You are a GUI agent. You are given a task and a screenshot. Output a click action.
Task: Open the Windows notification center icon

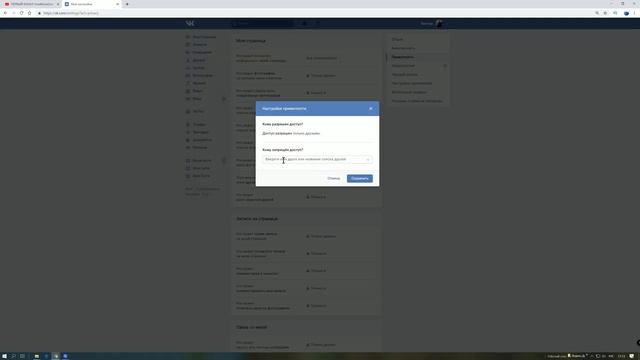click(632, 356)
